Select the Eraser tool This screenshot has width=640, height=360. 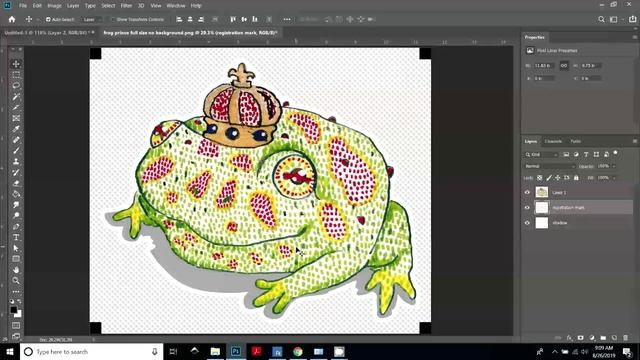click(x=16, y=183)
